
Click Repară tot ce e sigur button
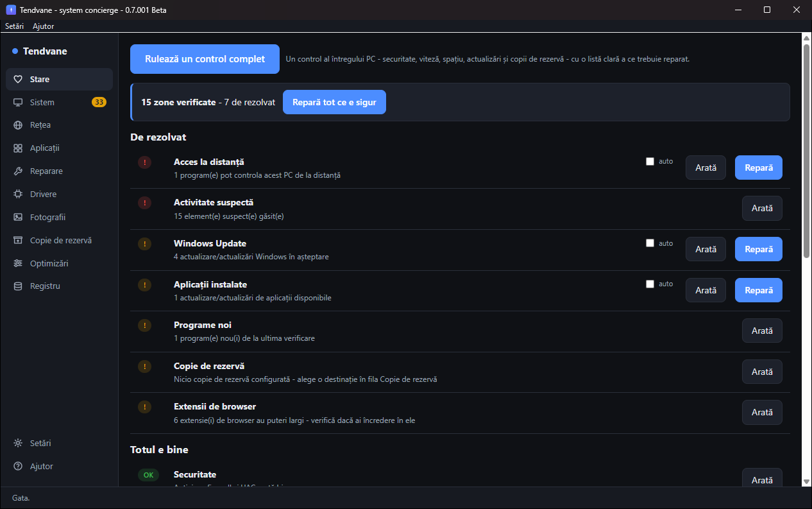click(x=334, y=102)
